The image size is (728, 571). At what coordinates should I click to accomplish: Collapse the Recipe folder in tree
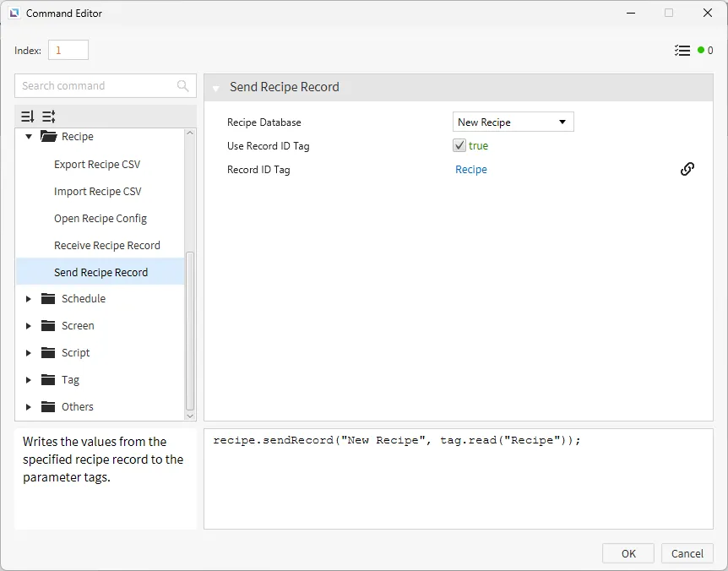pos(29,137)
